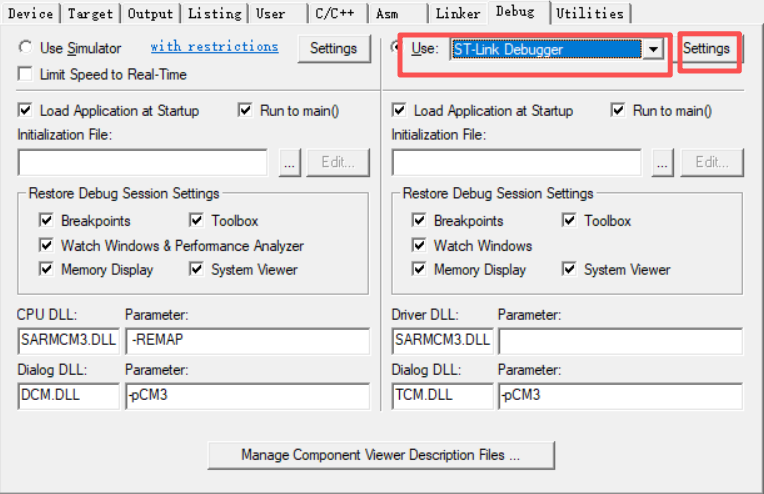Open the User tab
This screenshot has width=764, height=494.
point(278,13)
